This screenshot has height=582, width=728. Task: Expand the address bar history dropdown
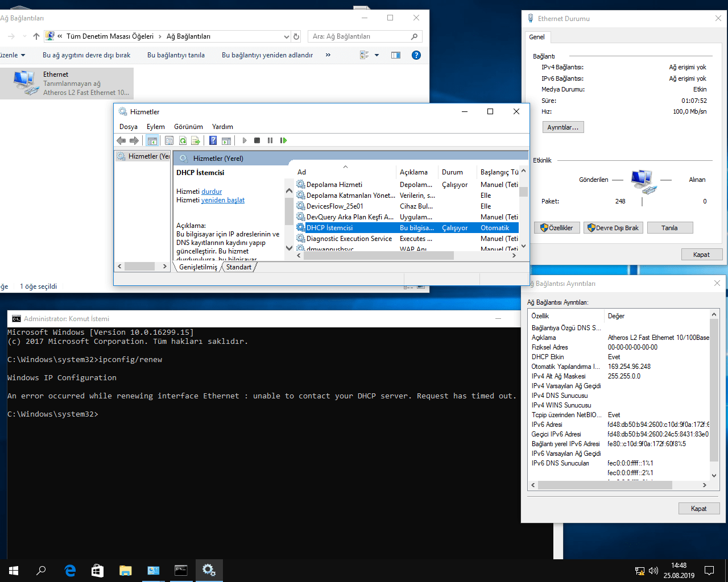[x=286, y=36]
